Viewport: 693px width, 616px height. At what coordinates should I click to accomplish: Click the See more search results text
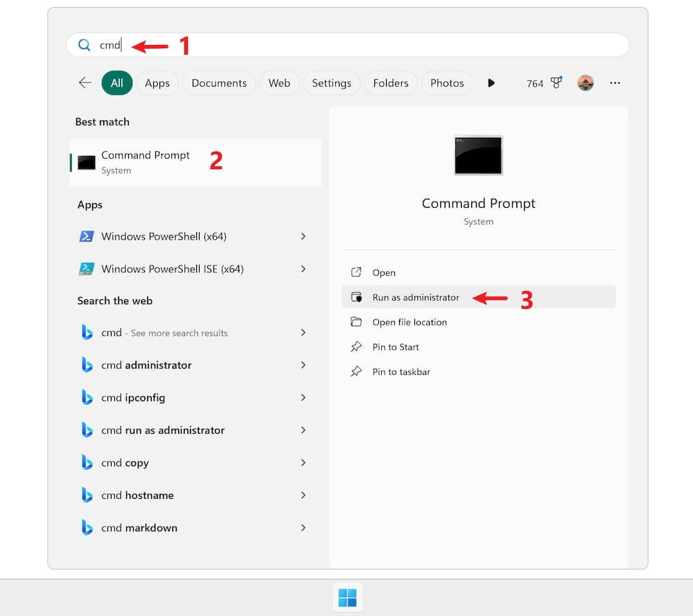[x=179, y=333]
